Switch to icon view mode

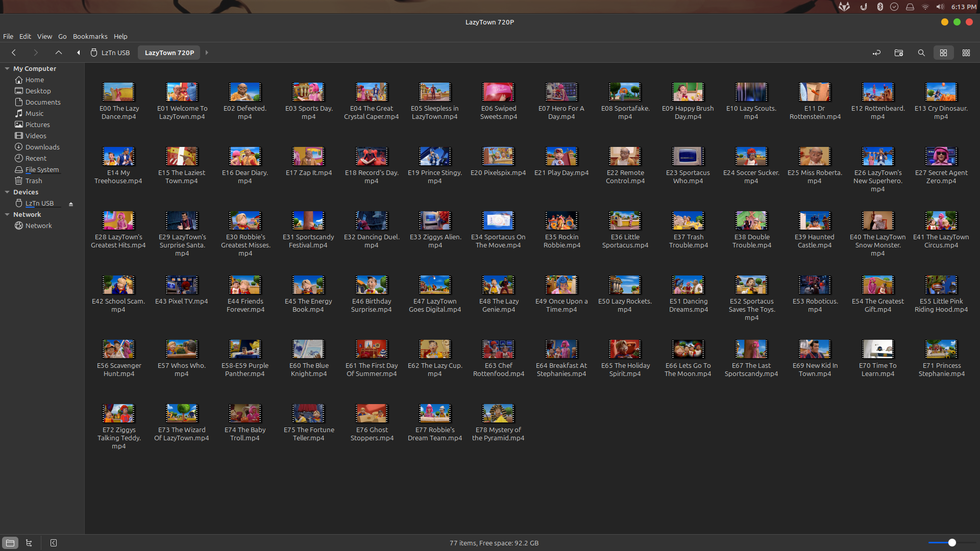[943, 53]
